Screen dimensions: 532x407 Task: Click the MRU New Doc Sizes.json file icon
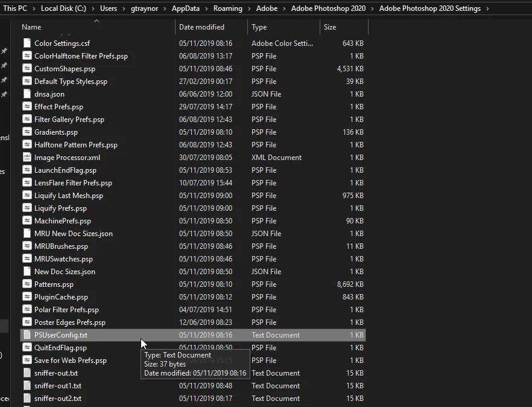(27, 234)
